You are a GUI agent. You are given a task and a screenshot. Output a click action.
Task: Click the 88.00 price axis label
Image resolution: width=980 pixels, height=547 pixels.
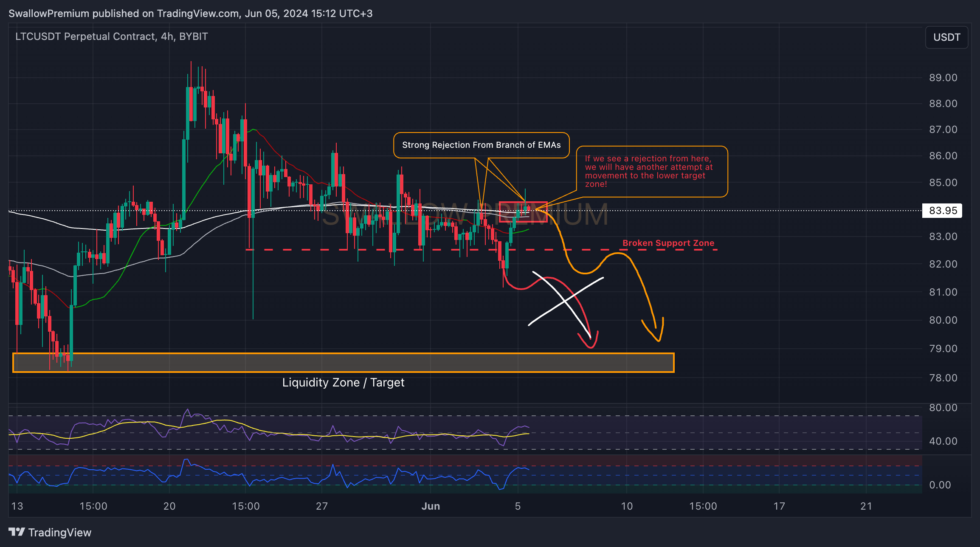pyautogui.click(x=943, y=104)
